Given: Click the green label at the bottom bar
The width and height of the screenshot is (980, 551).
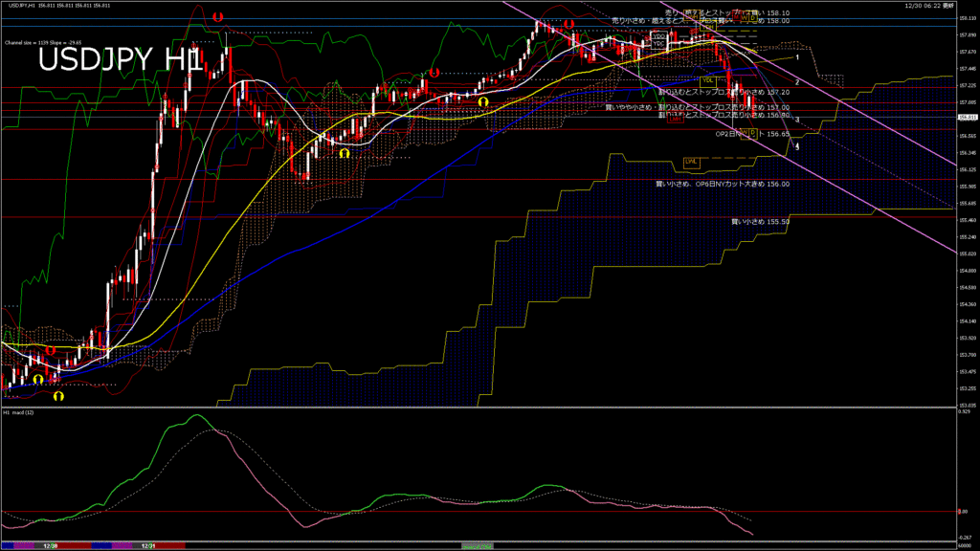Looking at the screenshot, I should (x=478, y=546).
